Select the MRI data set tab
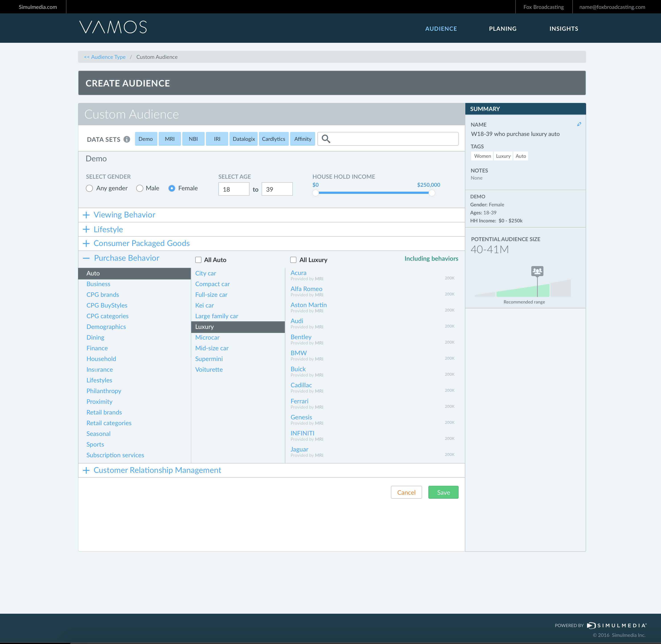This screenshot has width=661, height=644. (x=170, y=139)
